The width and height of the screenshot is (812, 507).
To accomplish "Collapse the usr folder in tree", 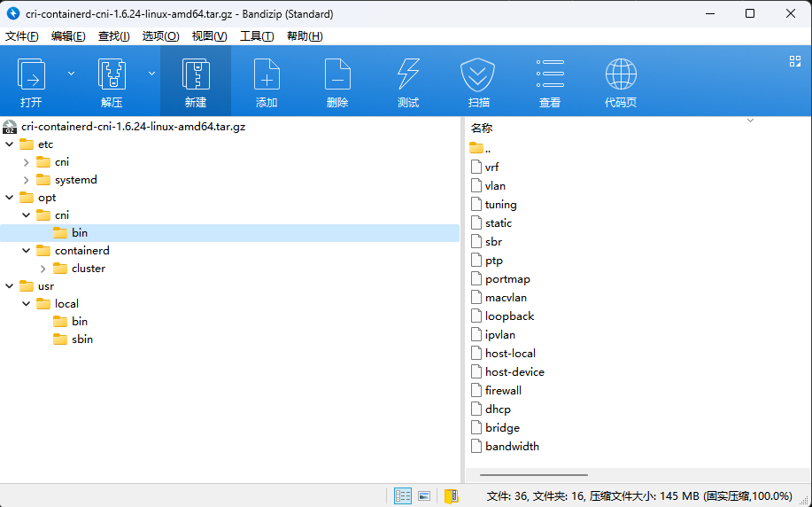I will click(x=10, y=286).
